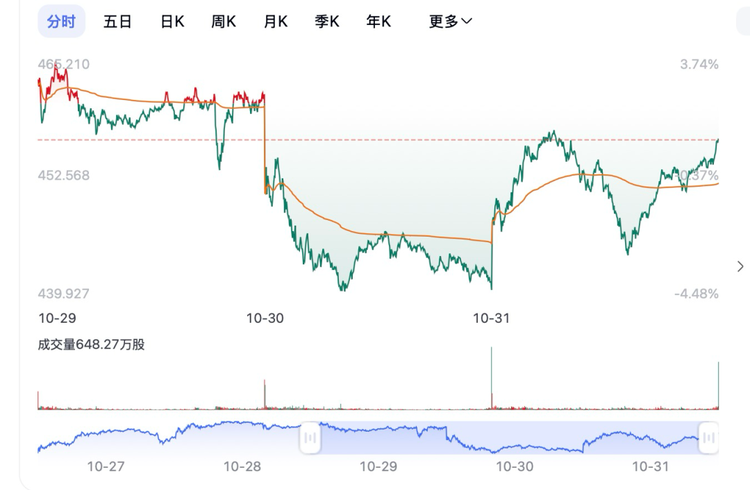The height and width of the screenshot is (490, 750).
Task: Click the volume spike at the 10-30 open
Action: tap(264, 395)
